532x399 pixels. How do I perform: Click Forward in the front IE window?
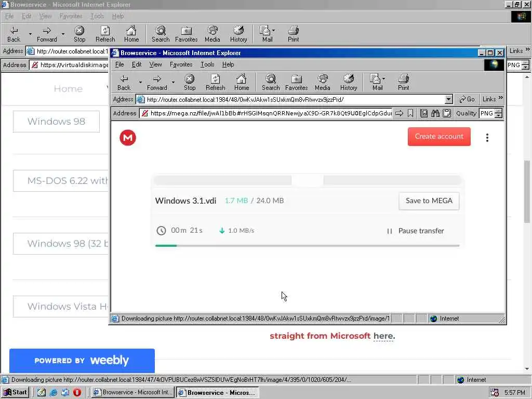pos(157,83)
